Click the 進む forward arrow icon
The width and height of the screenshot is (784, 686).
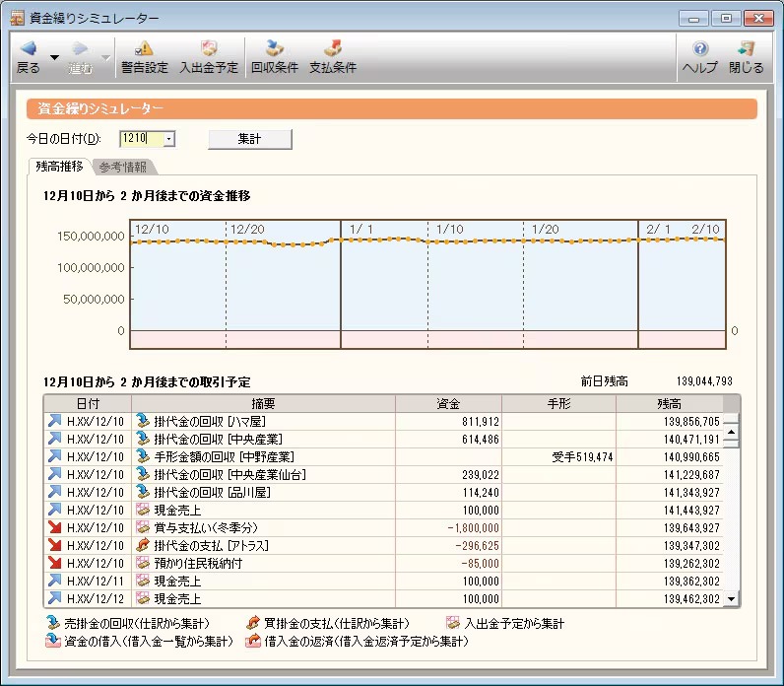click(x=80, y=48)
